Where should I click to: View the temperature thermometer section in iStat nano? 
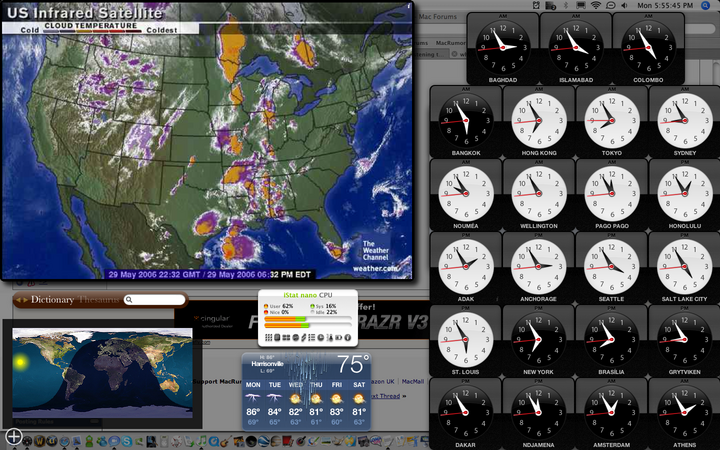(330, 338)
